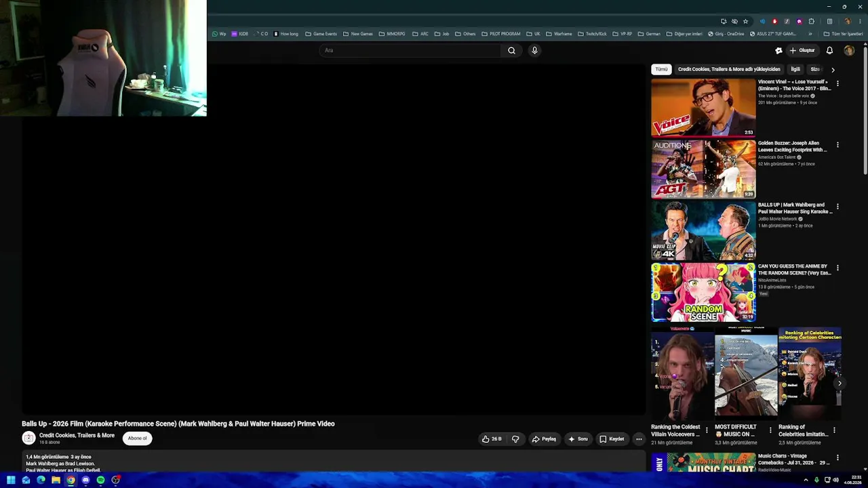Click the Oluştur create button

pos(802,50)
